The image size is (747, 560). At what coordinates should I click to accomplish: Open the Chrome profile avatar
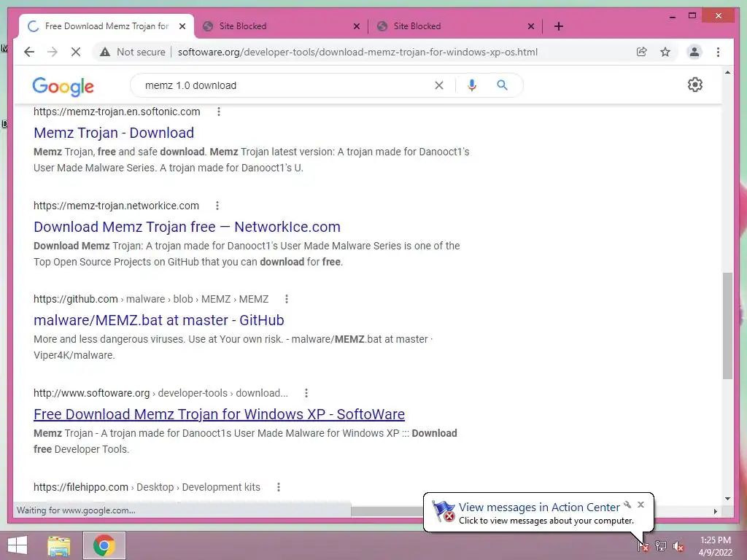click(694, 52)
